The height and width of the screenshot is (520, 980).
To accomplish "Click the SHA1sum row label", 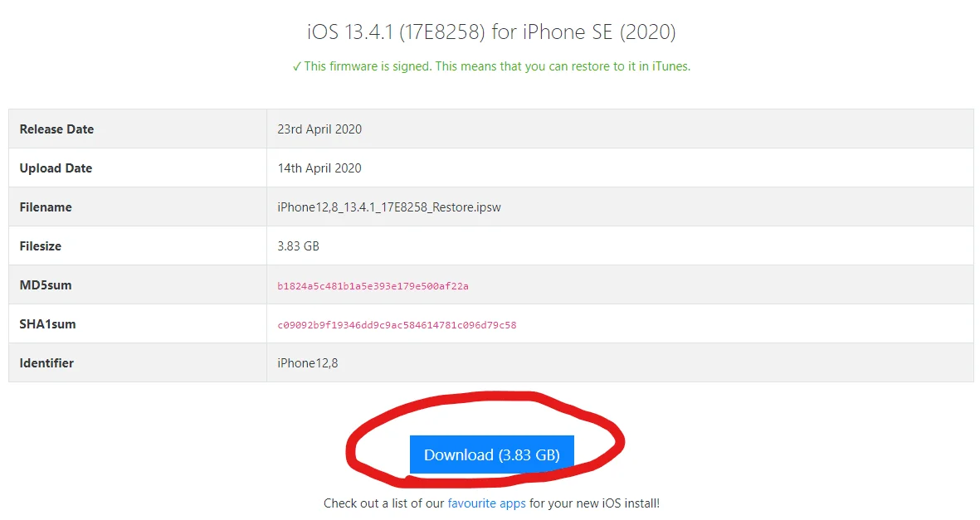I will [47, 323].
